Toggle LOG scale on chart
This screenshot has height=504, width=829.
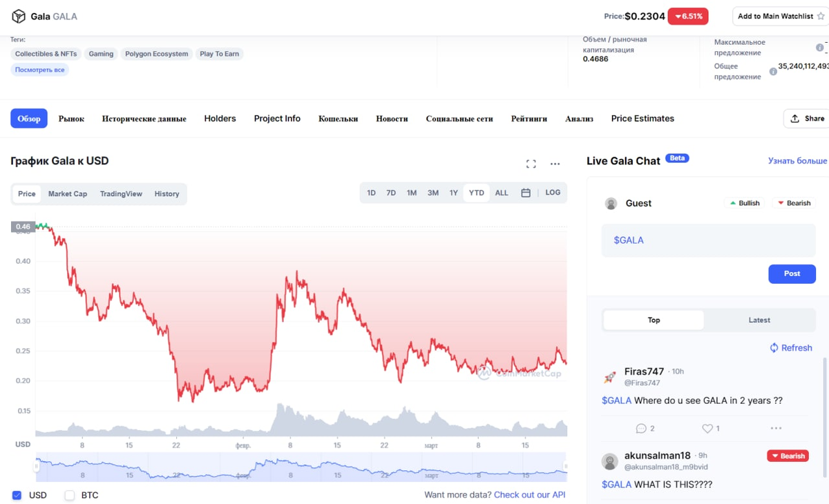point(553,193)
